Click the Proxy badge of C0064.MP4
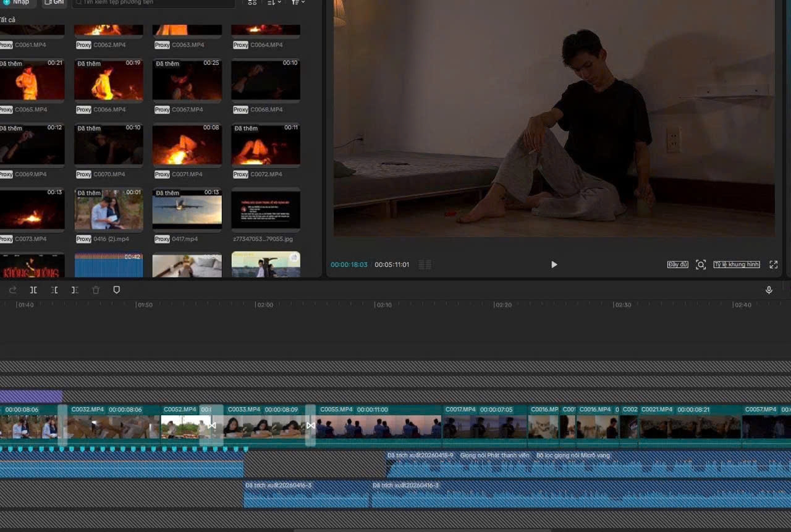This screenshot has width=791, height=532. click(x=240, y=45)
